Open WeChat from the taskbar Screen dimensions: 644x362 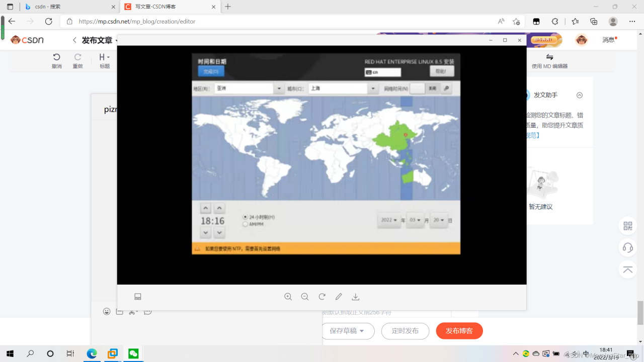(133, 353)
